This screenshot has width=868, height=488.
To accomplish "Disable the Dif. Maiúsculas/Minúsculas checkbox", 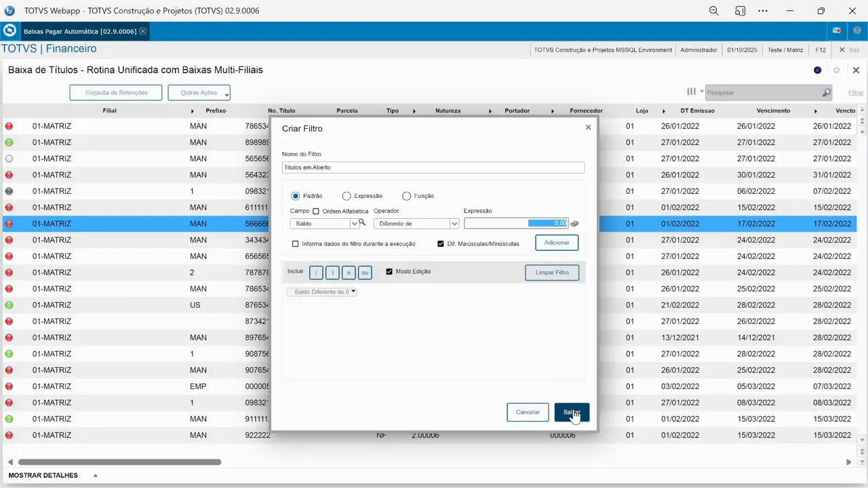I will point(441,243).
